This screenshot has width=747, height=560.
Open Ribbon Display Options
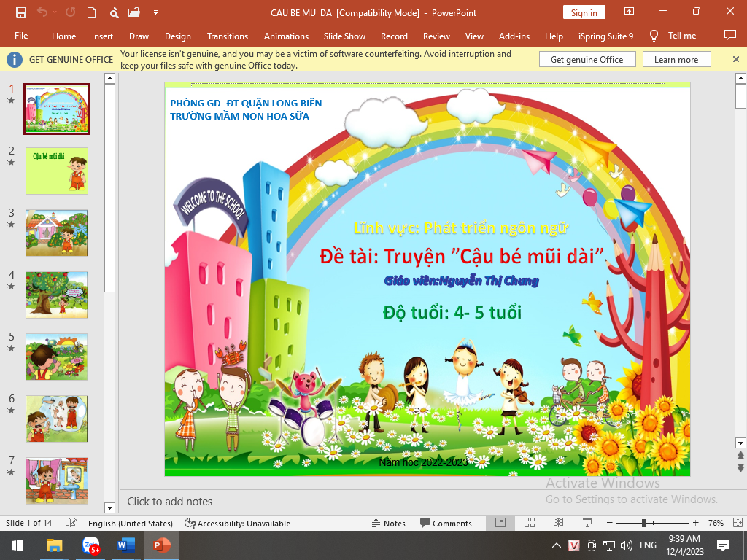(629, 12)
